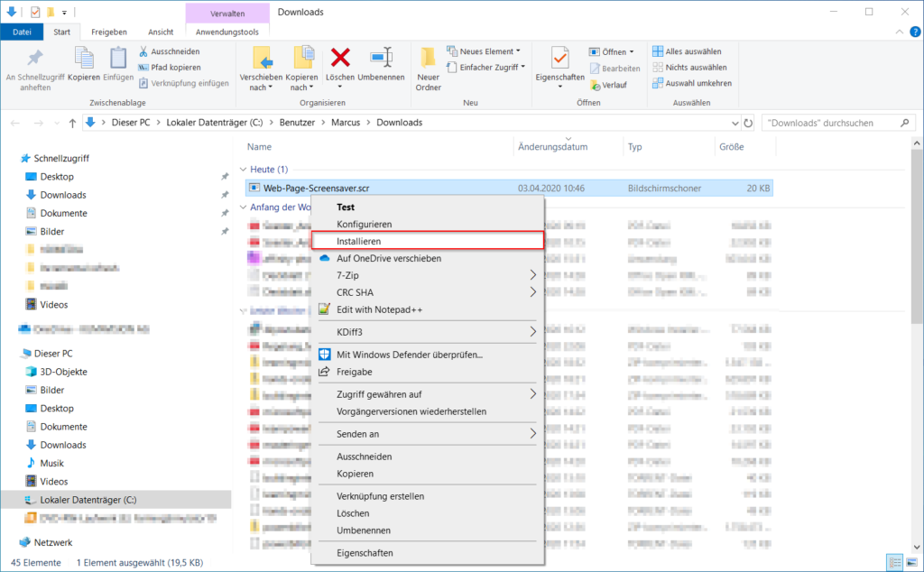Image resolution: width=924 pixels, height=572 pixels.
Task: Click 'Dieser PC' in the address breadcrumb
Action: (131, 123)
